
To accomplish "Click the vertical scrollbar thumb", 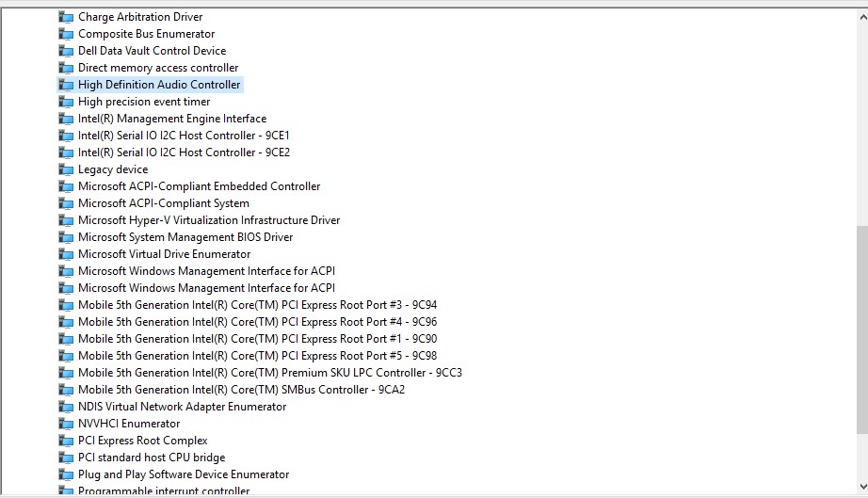I will coord(862,329).
